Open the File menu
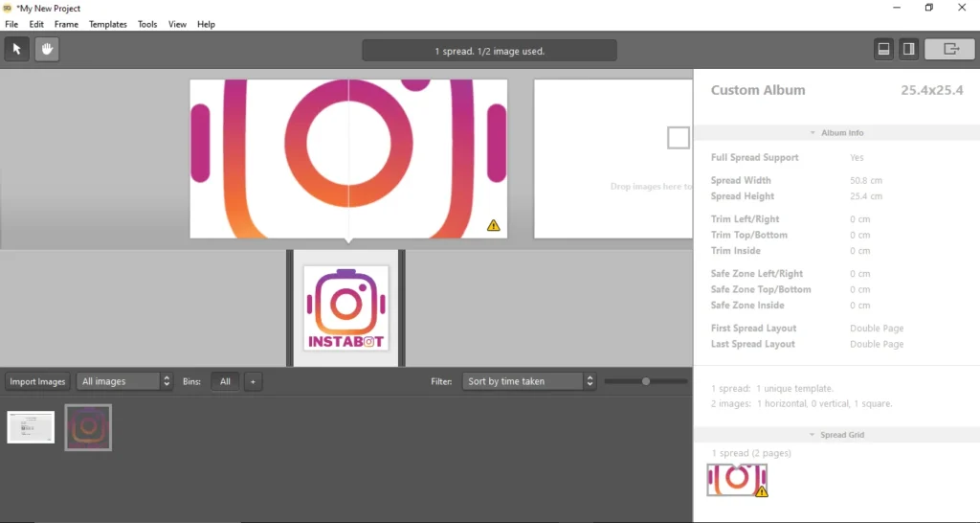 11,24
